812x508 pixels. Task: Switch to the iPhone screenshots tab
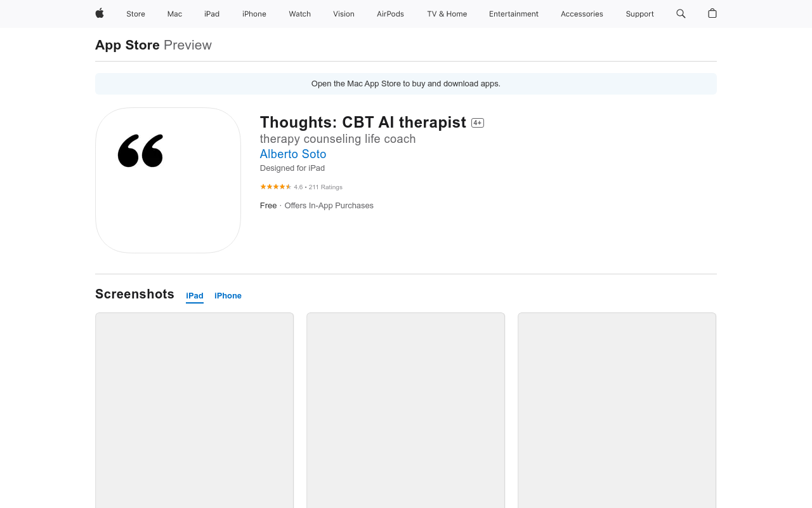tap(228, 296)
